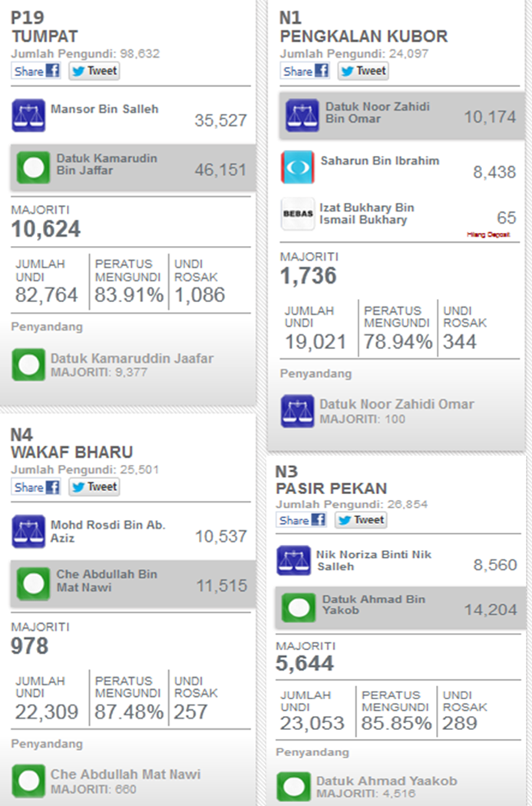Click Tweet button under Tumpat heading
The height and width of the screenshot is (806, 532).
94,71
